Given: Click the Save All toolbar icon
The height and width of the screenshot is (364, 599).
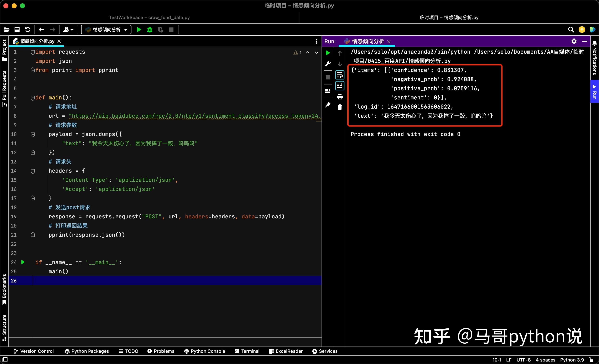Looking at the screenshot, I should pos(17,30).
